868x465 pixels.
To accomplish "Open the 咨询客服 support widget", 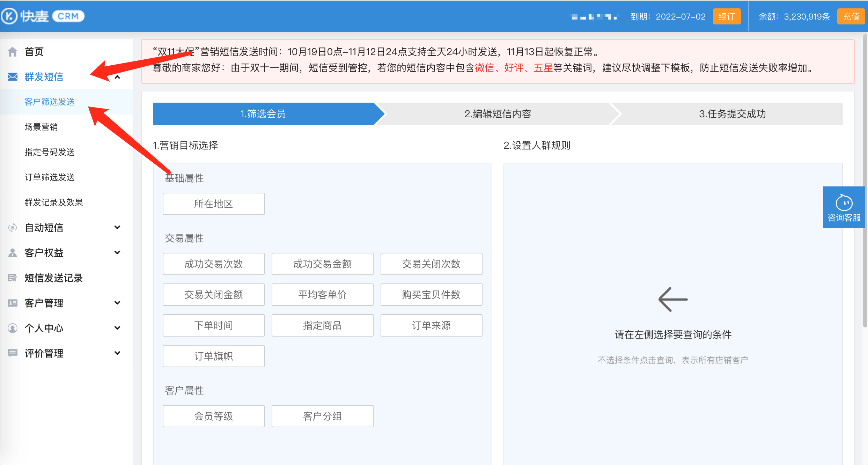I will 844,207.
